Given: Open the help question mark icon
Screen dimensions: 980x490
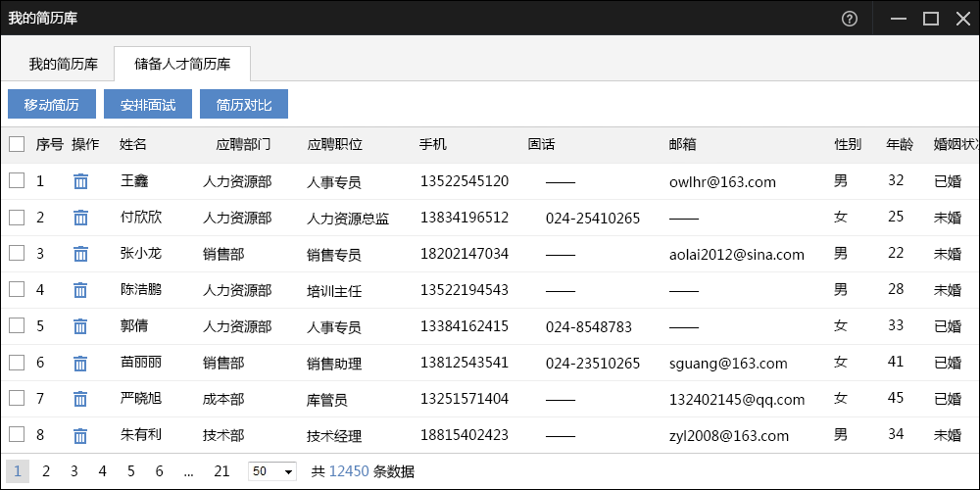Looking at the screenshot, I should pos(850,19).
